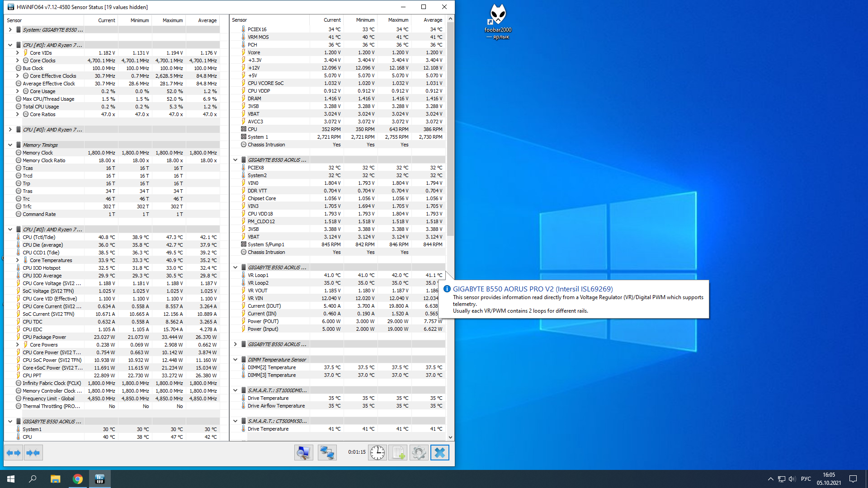The image size is (868, 488).
Task: Open the summary monitor with magnifier icon
Action: (303, 452)
